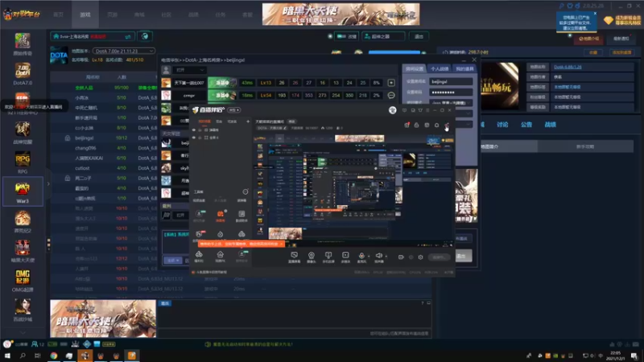Click the round icon beside the 工具箱 label
The height and width of the screenshot is (362, 644).
(x=246, y=191)
